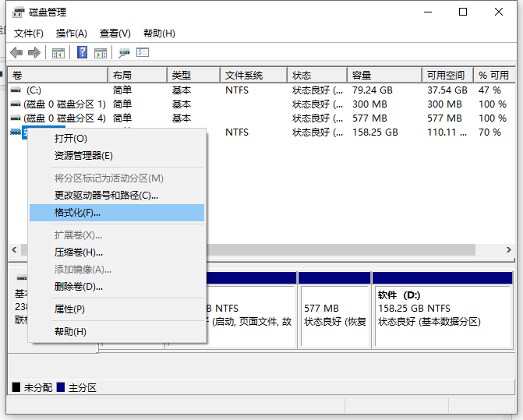This screenshot has height=420, width=523.
Task: Open the 帮助(H) menu in menu bar
Action: pos(159,34)
